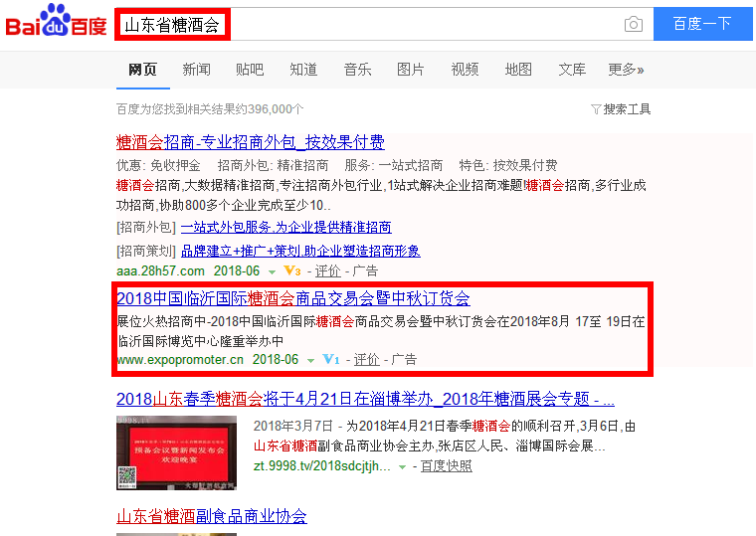Image resolution: width=756 pixels, height=536 pixels.
Task: Open camera image search icon
Action: 633,24
